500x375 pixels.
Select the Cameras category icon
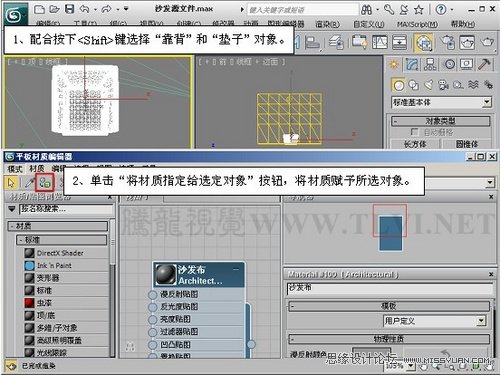443,85
